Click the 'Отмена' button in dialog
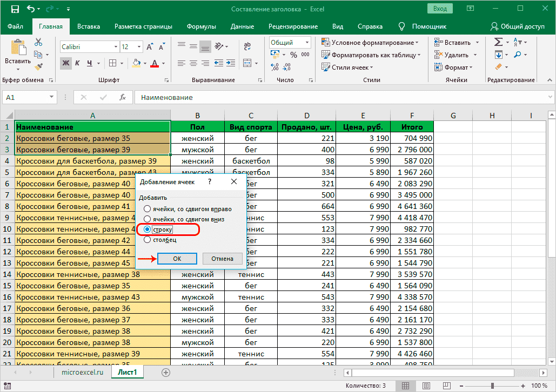 point(222,259)
